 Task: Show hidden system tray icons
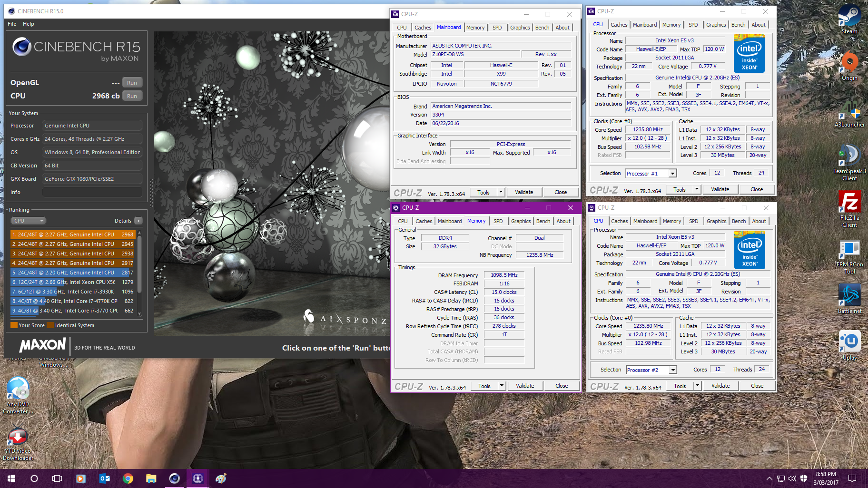coord(769,478)
